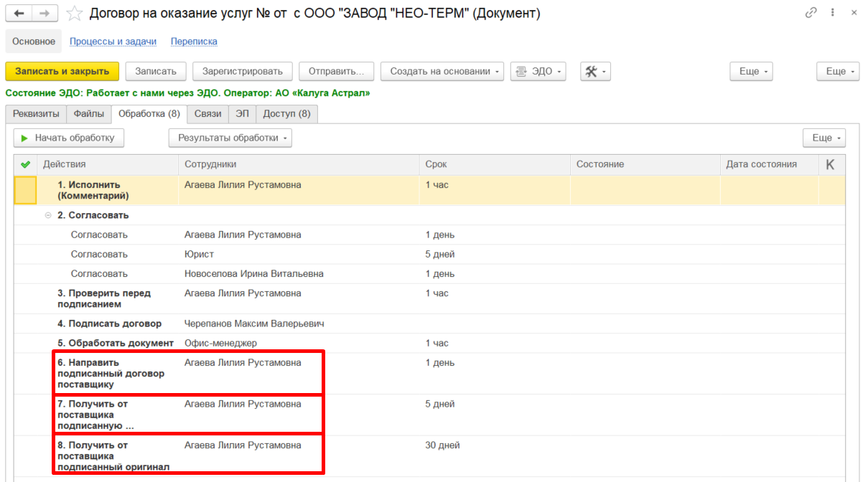Screen dimensions: 868x482
Task: Open the Еще menu next to the wrench dropdown
Action: 752,71
